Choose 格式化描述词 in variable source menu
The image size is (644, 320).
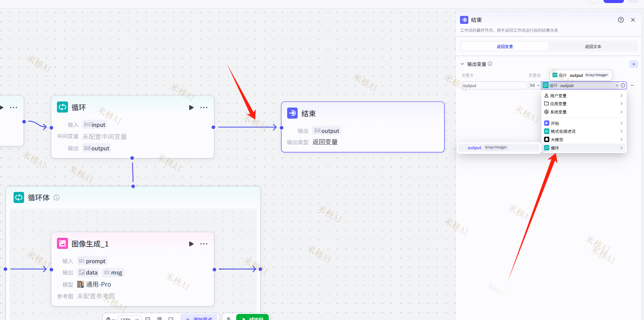click(x=584, y=131)
